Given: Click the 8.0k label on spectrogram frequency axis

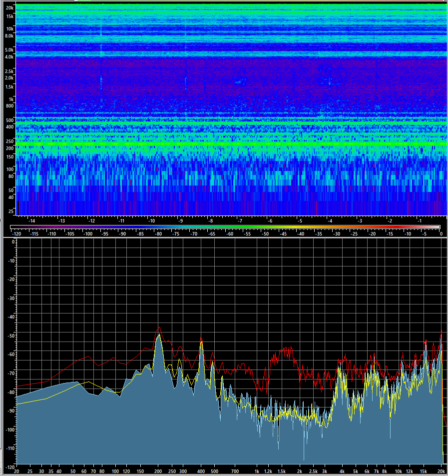Looking at the screenshot, I should (x=9, y=36).
